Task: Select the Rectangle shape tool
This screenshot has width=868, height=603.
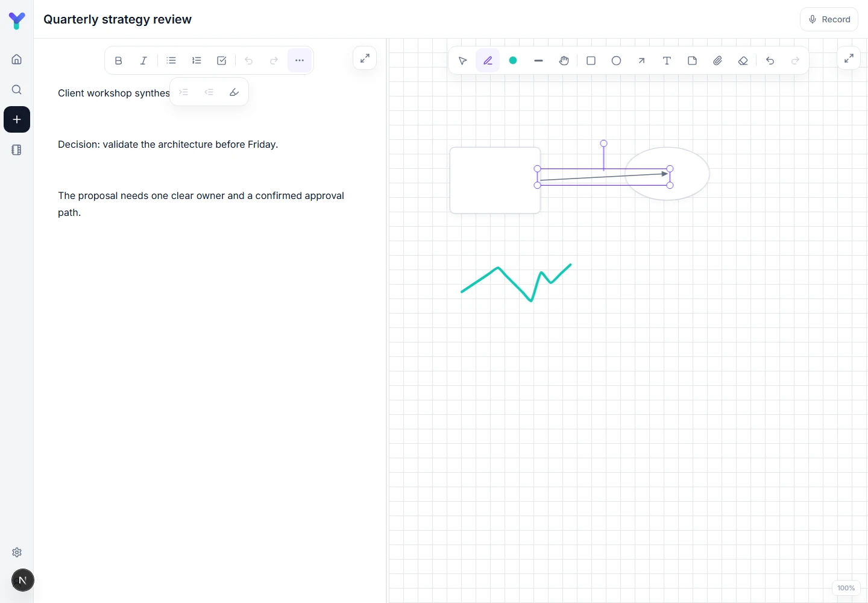Action: [591, 60]
